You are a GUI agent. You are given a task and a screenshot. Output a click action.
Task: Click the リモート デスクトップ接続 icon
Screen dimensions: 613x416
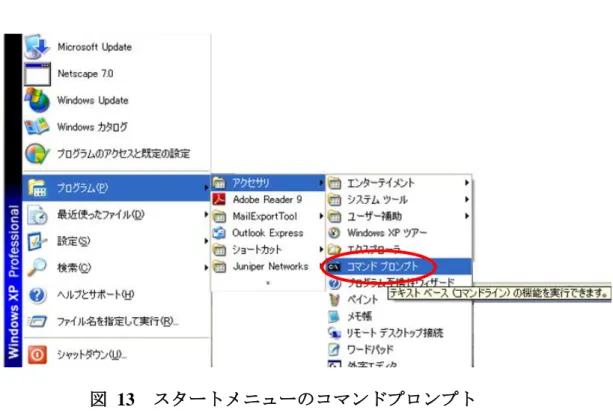pos(334,333)
